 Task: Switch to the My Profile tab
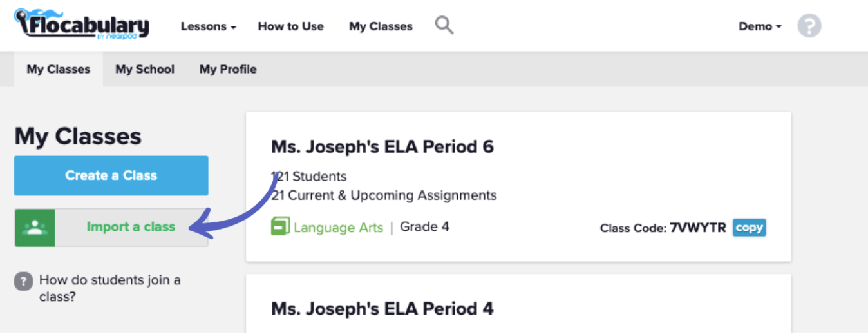[228, 70]
